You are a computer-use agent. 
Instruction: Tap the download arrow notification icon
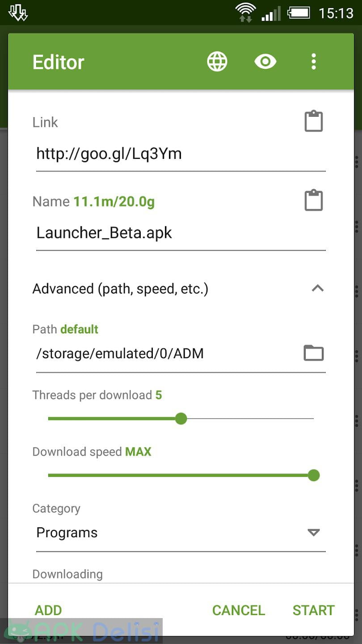[18, 13]
